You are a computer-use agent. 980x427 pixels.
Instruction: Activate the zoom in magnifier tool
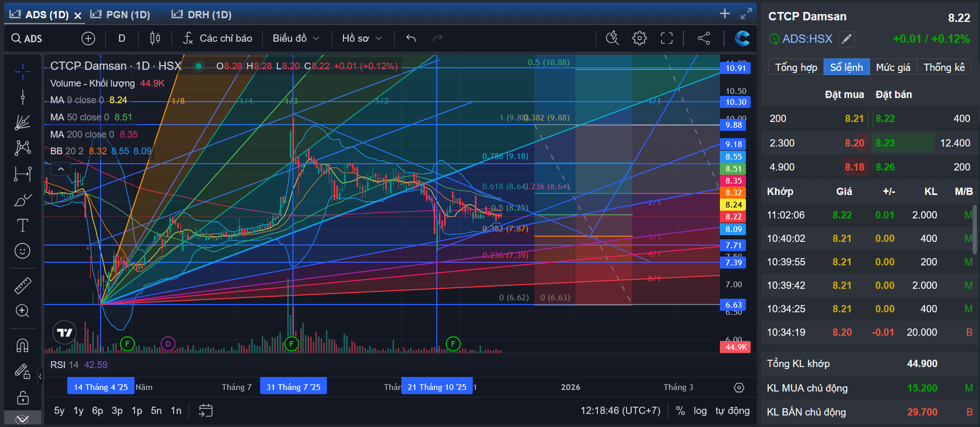[x=22, y=311]
